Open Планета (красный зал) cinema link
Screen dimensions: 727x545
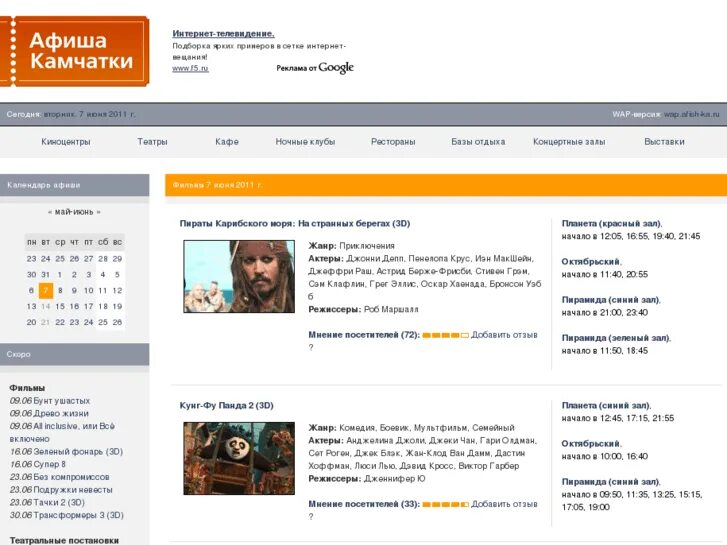[612, 223]
